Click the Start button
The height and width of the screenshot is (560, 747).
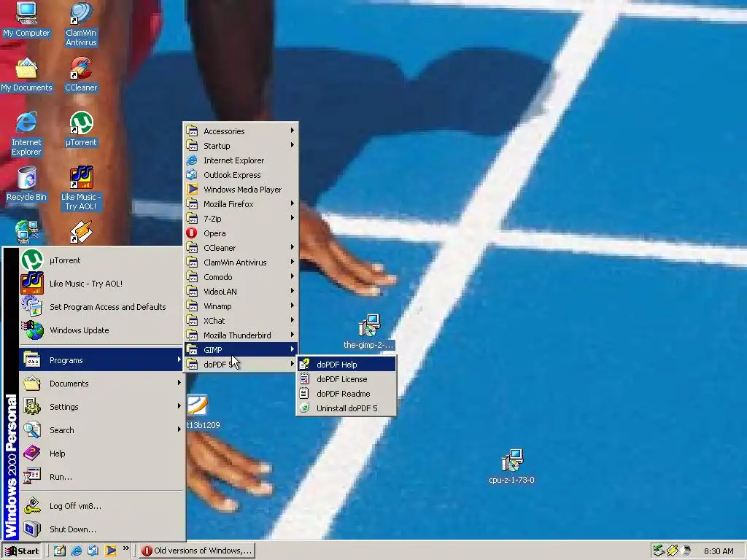[22, 551]
